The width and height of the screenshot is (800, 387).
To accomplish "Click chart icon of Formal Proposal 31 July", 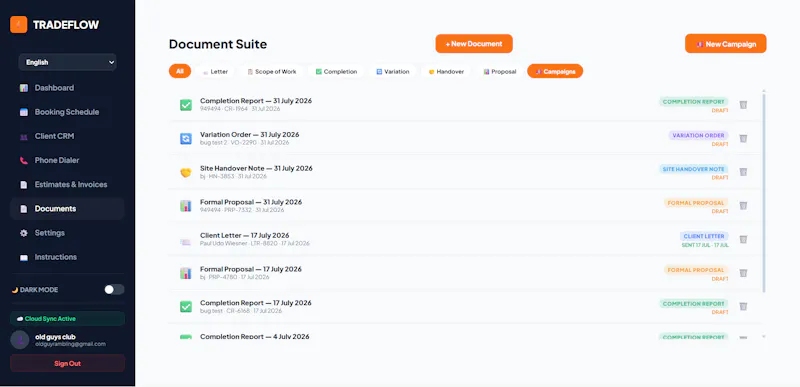I will pyautogui.click(x=186, y=206).
